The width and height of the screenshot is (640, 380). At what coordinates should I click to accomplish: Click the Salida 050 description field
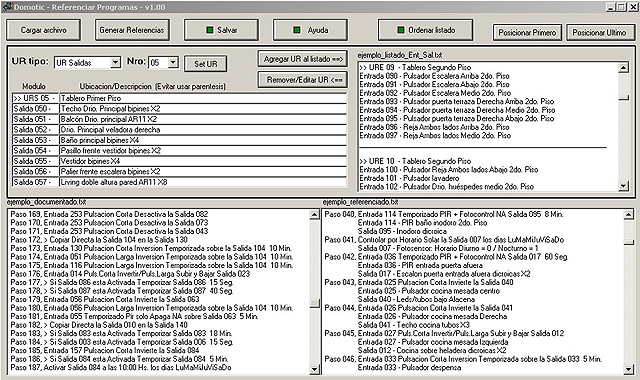(x=203, y=109)
